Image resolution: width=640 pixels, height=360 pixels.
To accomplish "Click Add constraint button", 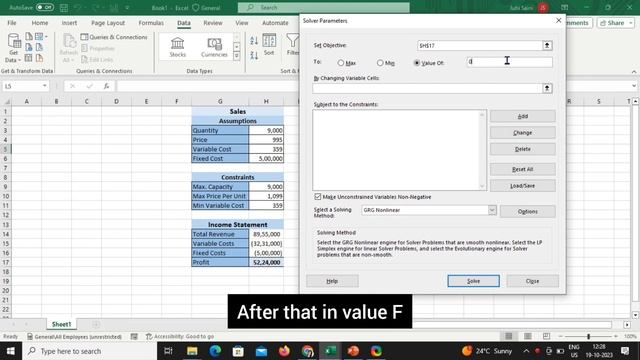I will pos(522,116).
